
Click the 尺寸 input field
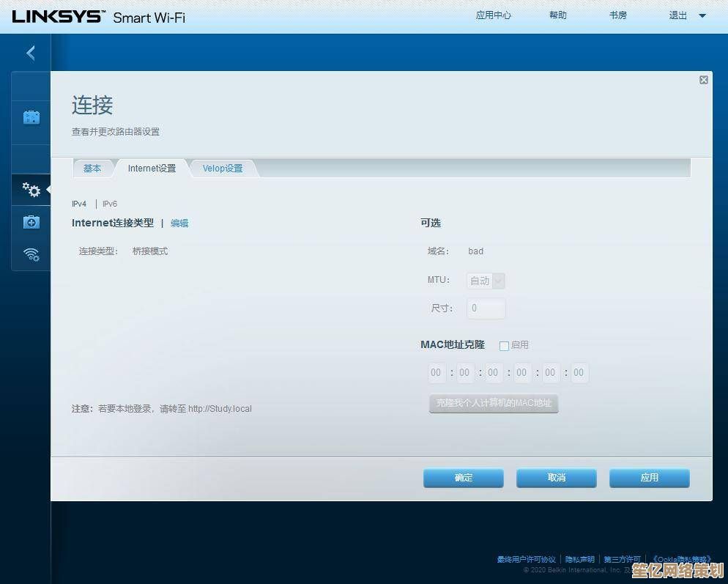pyautogui.click(x=486, y=308)
